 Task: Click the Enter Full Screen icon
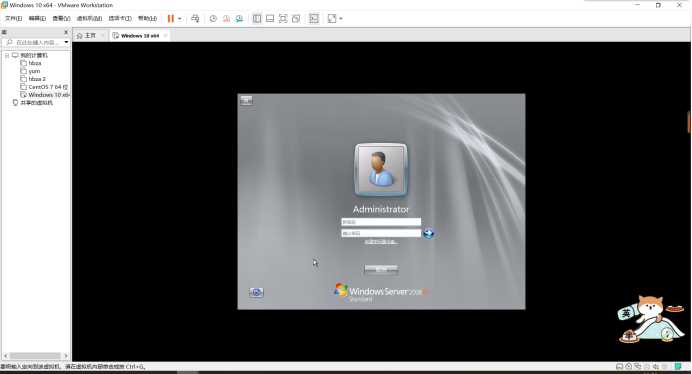tap(283, 19)
